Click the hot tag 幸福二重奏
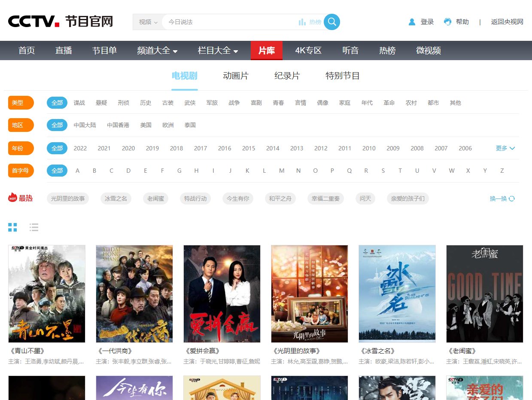The image size is (532, 400). (x=325, y=198)
